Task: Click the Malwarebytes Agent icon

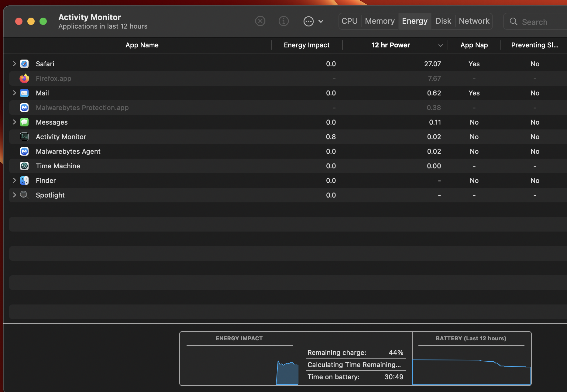Action: coord(24,151)
